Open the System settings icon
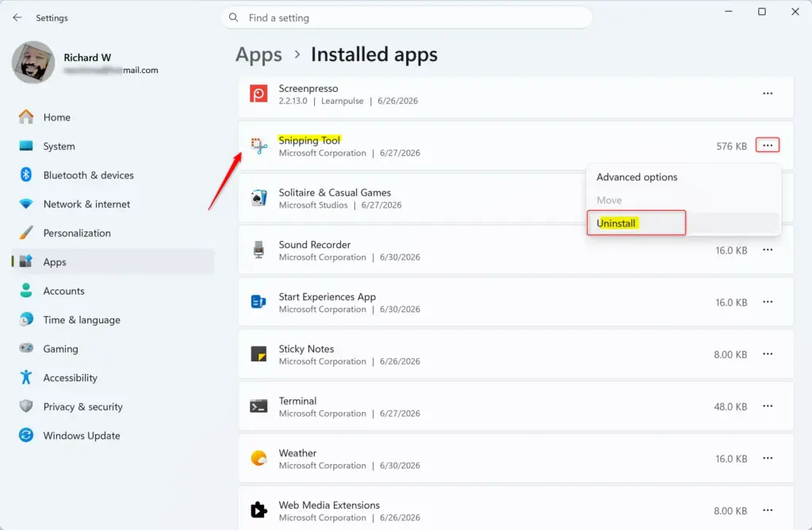The image size is (812, 530). [x=26, y=146]
